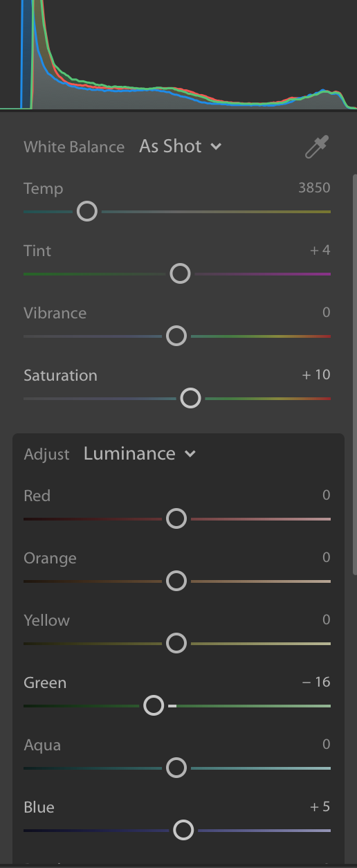Click the Red luminance slider handle
The width and height of the screenshot is (357, 868).
(176, 518)
